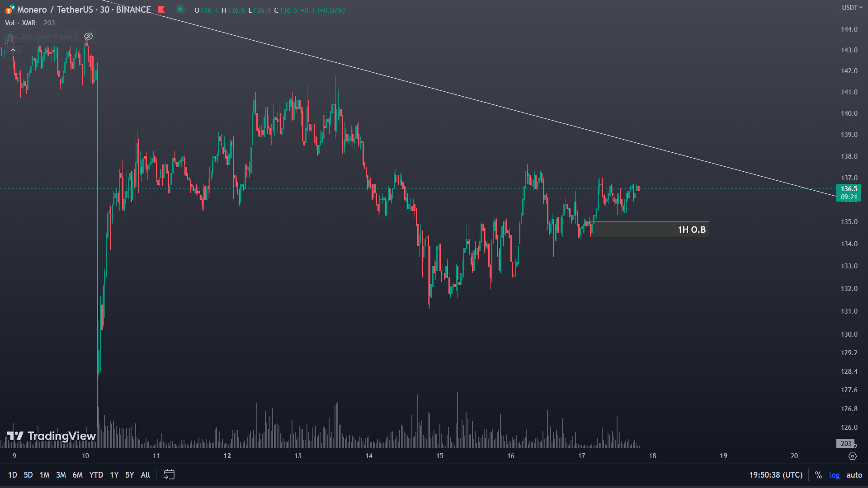Click the Vol · XMR indicator label

[20, 23]
